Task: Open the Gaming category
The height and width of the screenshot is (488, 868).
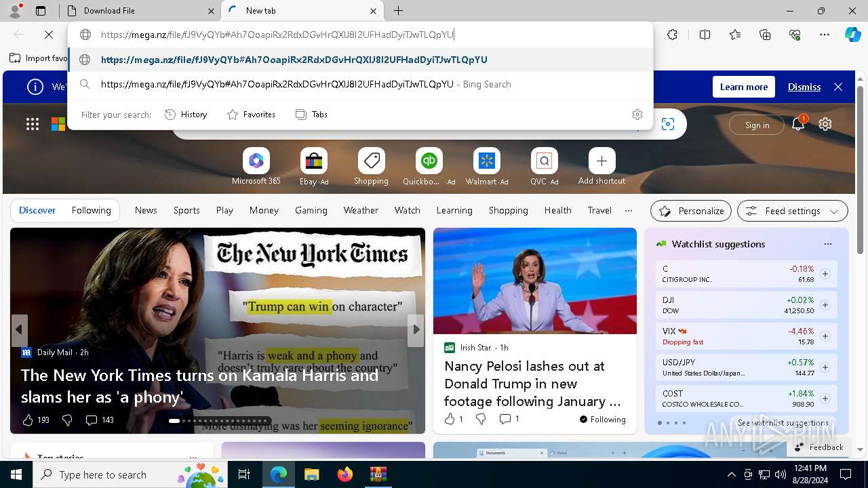Action: (x=311, y=211)
